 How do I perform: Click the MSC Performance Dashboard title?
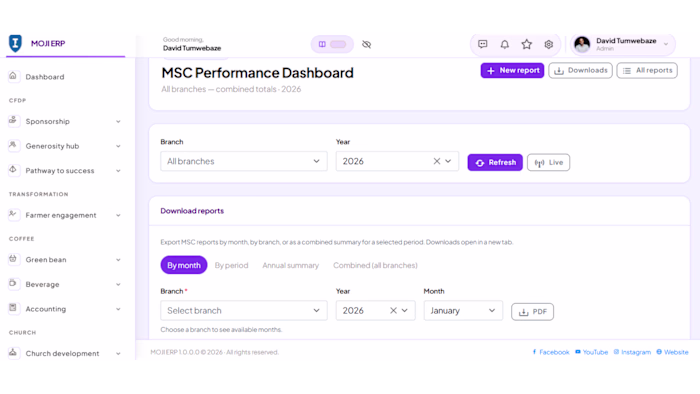[258, 73]
